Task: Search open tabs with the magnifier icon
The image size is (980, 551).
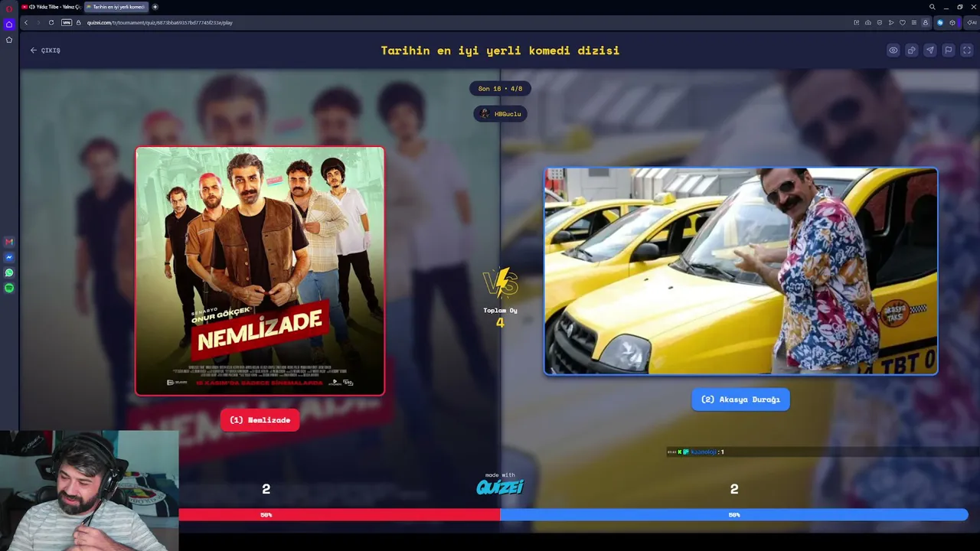Action: coord(932,7)
